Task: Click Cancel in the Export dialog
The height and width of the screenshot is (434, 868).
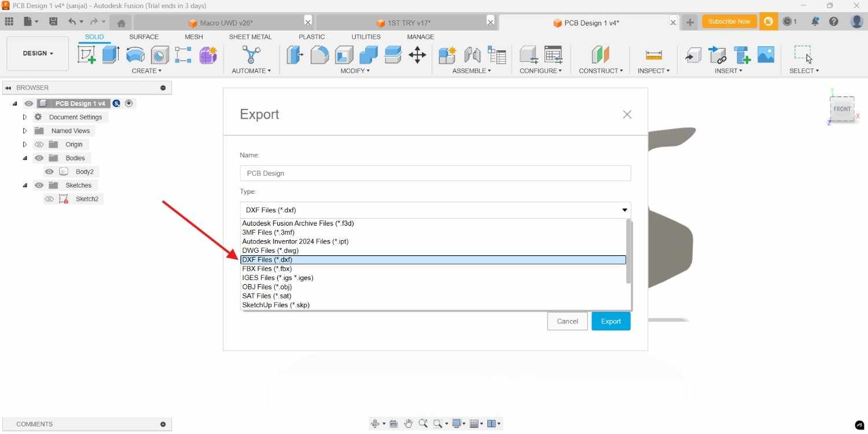Action: click(568, 321)
